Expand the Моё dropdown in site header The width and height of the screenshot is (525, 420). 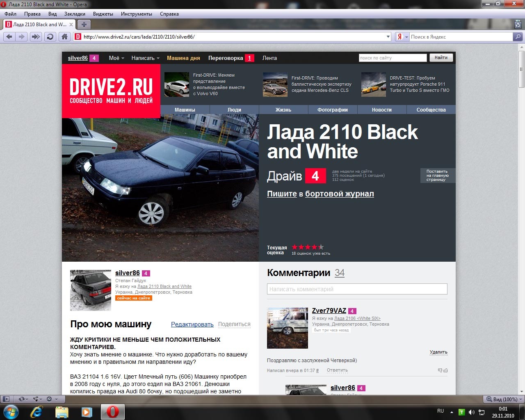click(x=116, y=58)
